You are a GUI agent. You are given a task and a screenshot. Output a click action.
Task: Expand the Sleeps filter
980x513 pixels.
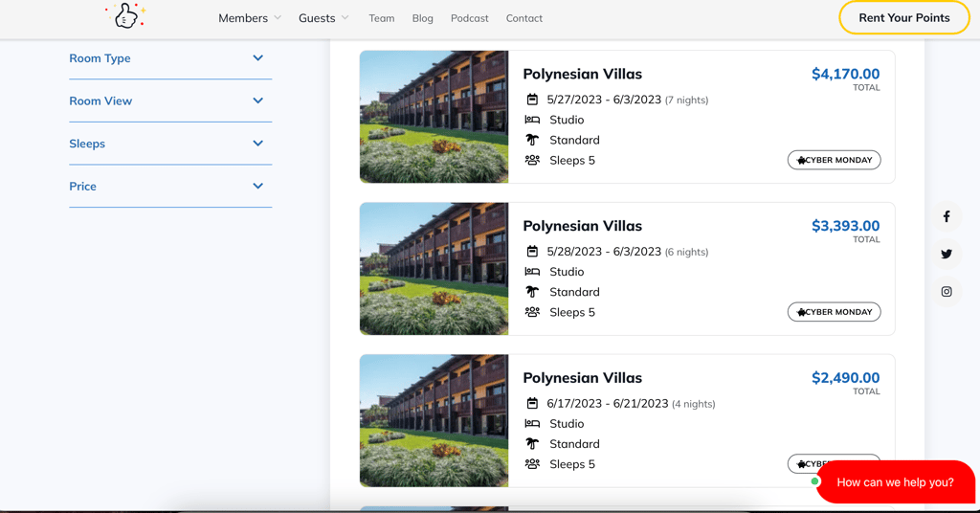(x=170, y=144)
